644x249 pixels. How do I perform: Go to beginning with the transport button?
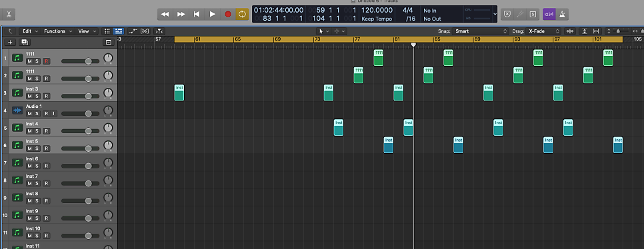coord(197,14)
